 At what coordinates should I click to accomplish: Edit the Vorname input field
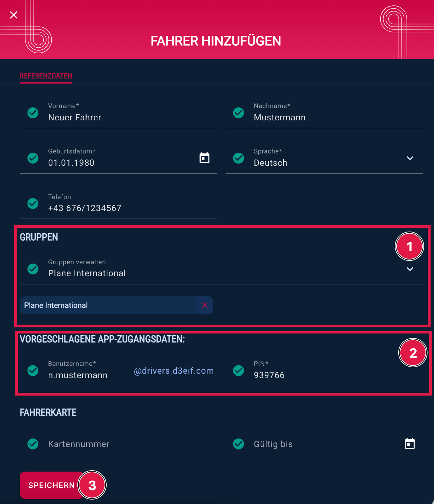pos(129,117)
